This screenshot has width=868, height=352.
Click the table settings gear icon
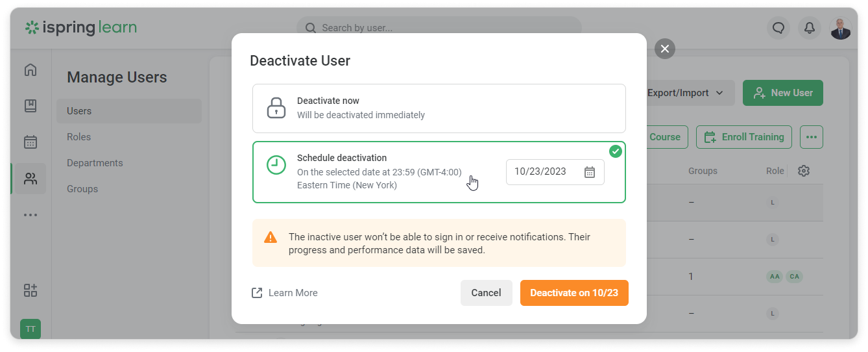tap(804, 171)
